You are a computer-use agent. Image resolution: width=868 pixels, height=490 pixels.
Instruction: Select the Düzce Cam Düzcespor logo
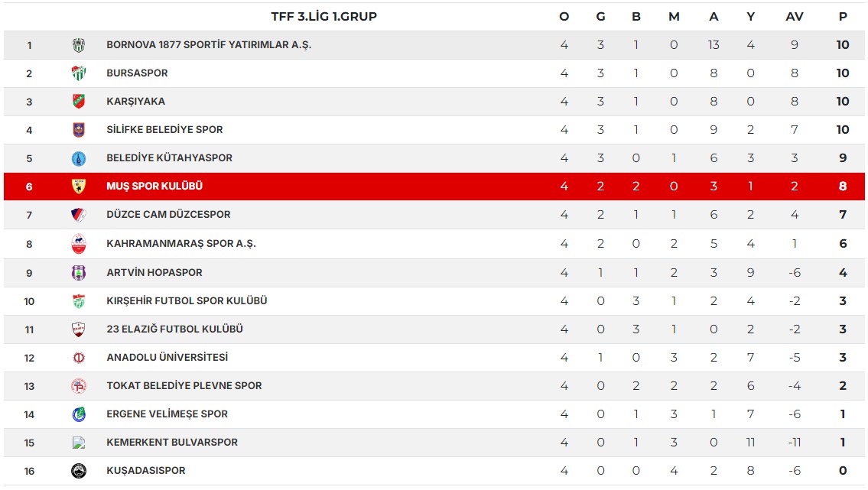pyautogui.click(x=79, y=215)
